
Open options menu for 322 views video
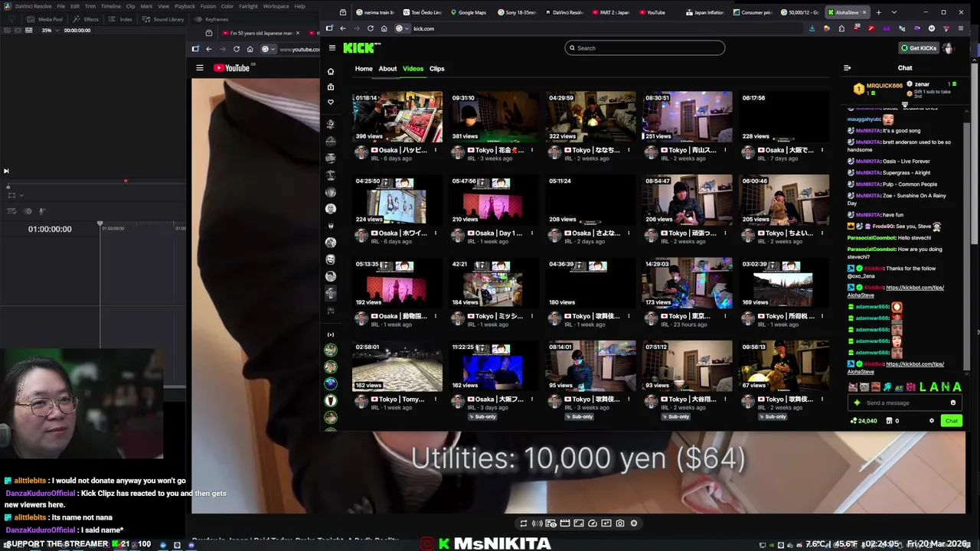628,150
